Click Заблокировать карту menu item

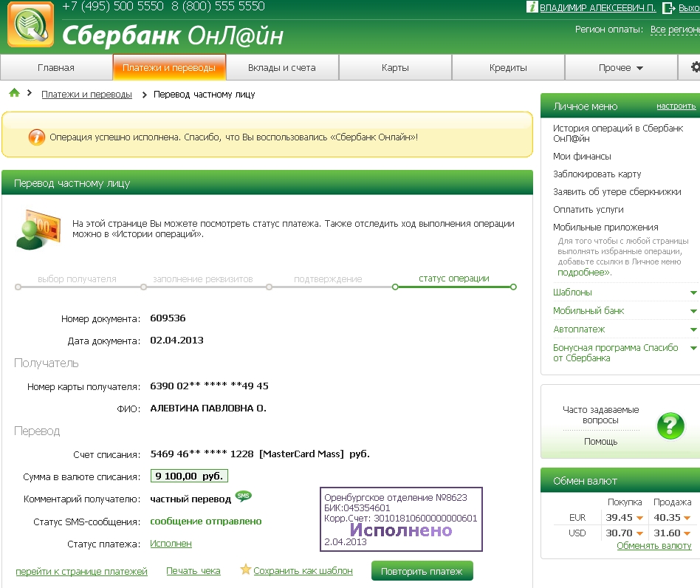click(597, 174)
